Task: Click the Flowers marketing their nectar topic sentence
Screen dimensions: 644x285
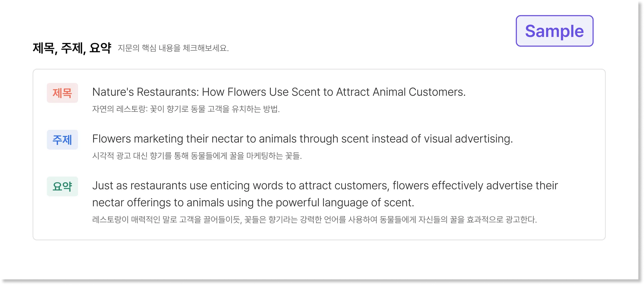Action: (303, 139)
